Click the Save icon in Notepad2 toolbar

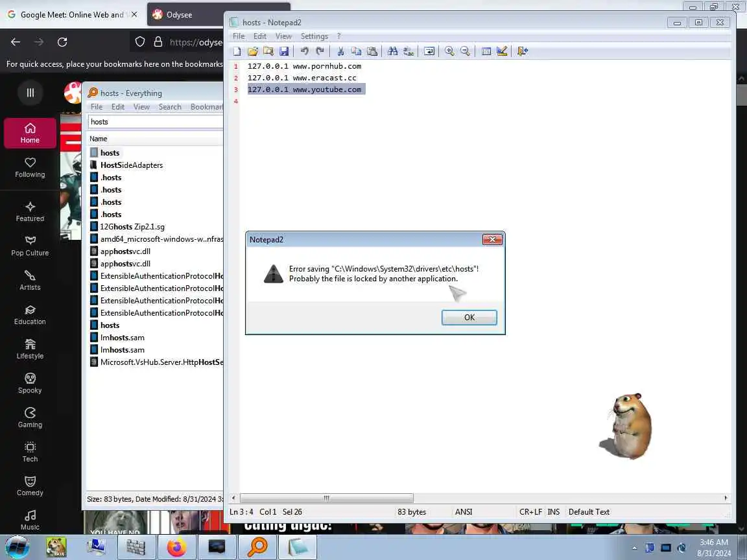(284, 51)
